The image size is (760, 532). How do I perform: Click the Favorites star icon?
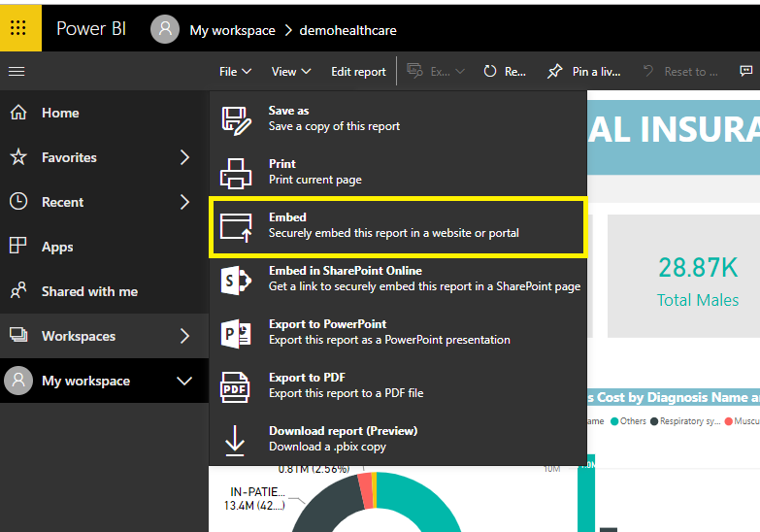coord(18,157)
